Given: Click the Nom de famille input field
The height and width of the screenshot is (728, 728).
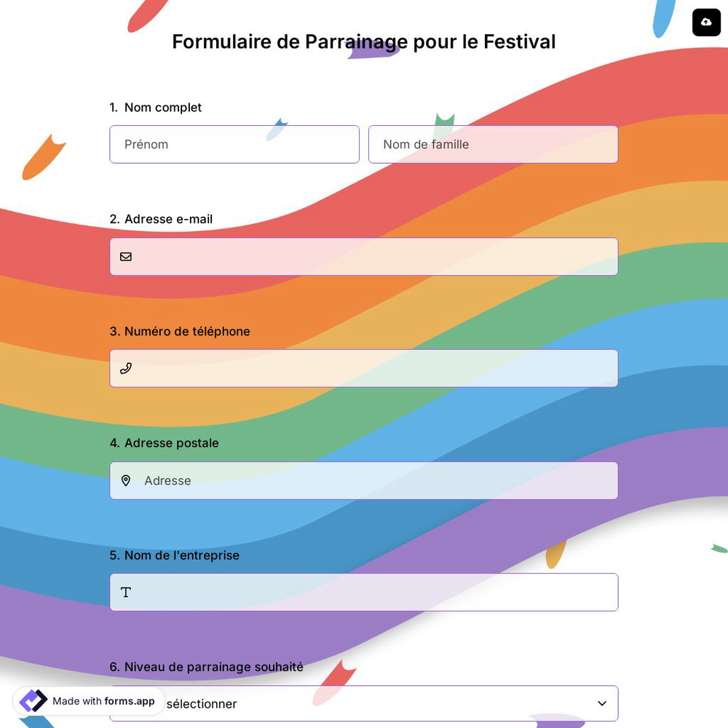Looking at the screenshot, I should point(493,144).
